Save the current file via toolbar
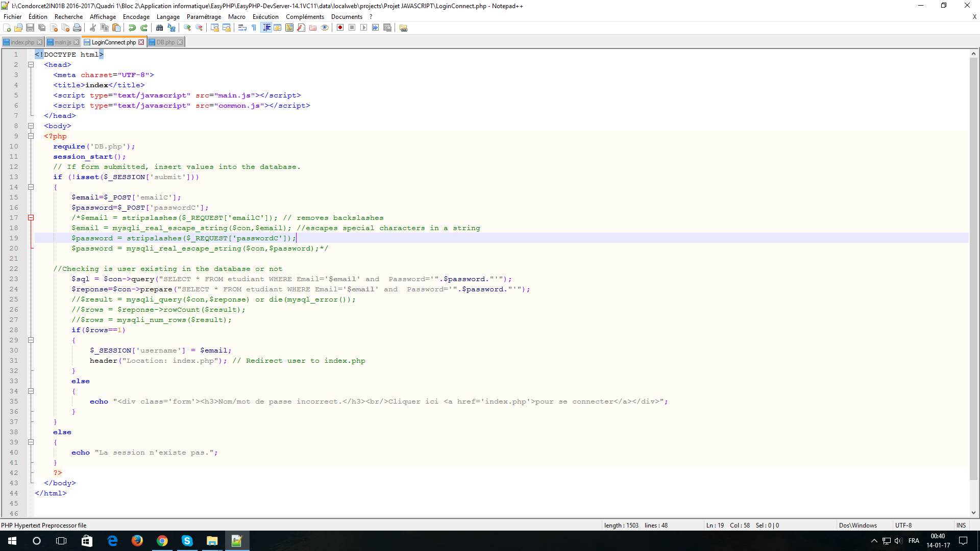Viewport: 980px width, 551px height. point(30,28)
